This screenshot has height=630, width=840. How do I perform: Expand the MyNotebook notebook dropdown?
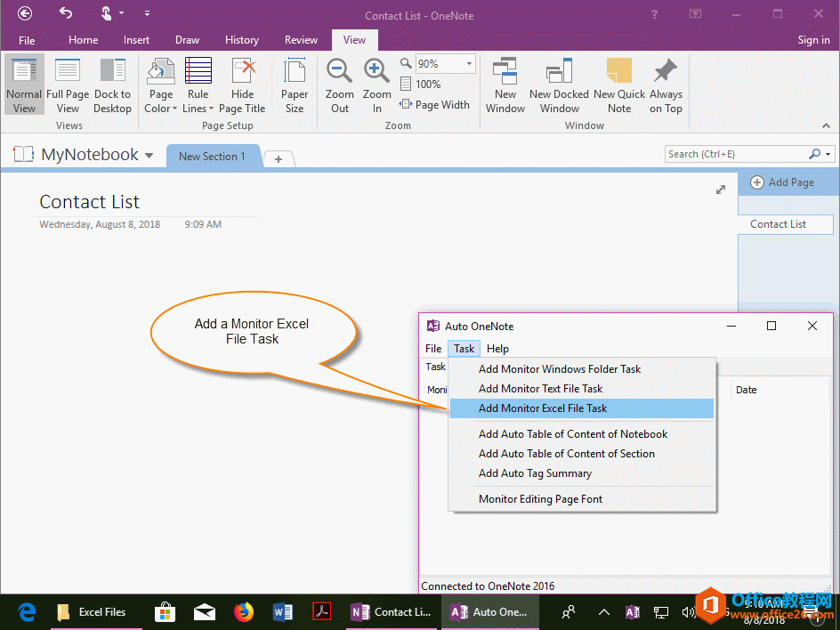pyautogui.click(x=149, y=156)
